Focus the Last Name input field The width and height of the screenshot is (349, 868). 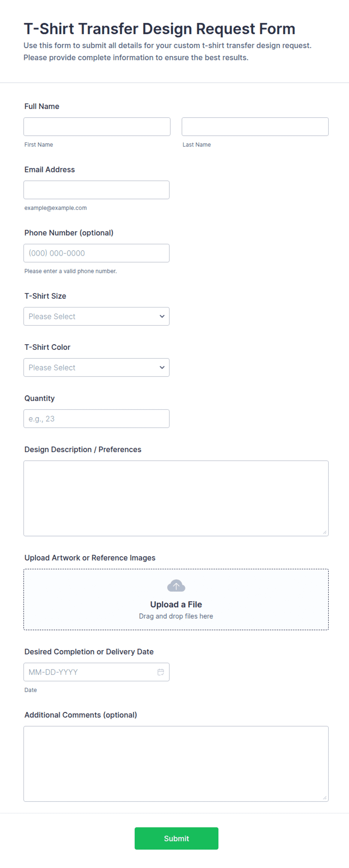point(255,127)
